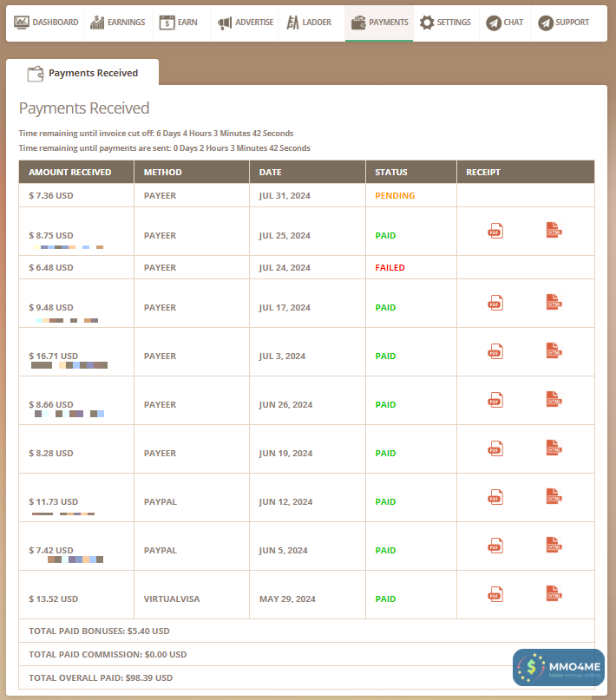The height and width of the screenshot is (700, 616).
Task: Open HTML receipt for May 29, 2024 payment
Action: tap(554, 594)
